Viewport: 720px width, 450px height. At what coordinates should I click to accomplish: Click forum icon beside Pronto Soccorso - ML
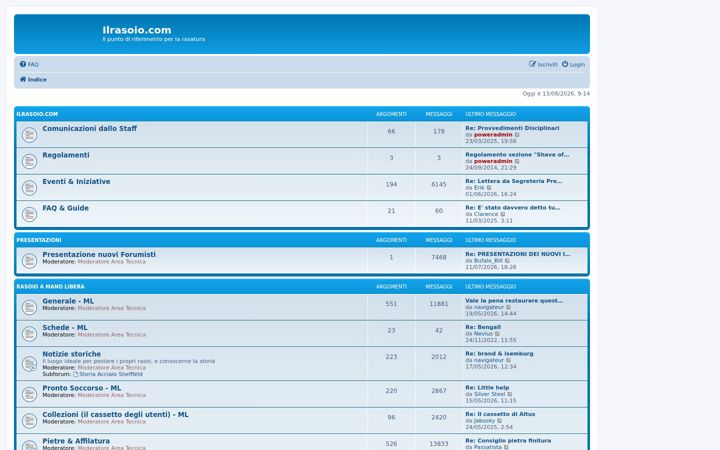coord(29,394)
